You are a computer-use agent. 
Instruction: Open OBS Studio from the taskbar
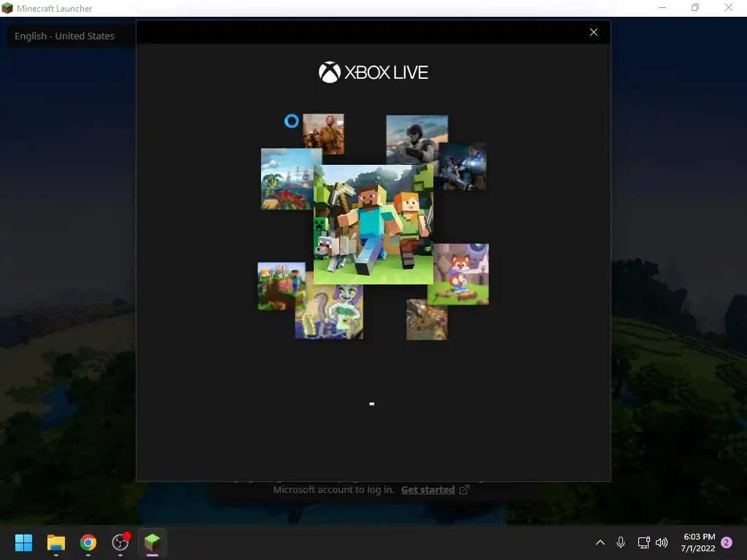click(120, 542)
